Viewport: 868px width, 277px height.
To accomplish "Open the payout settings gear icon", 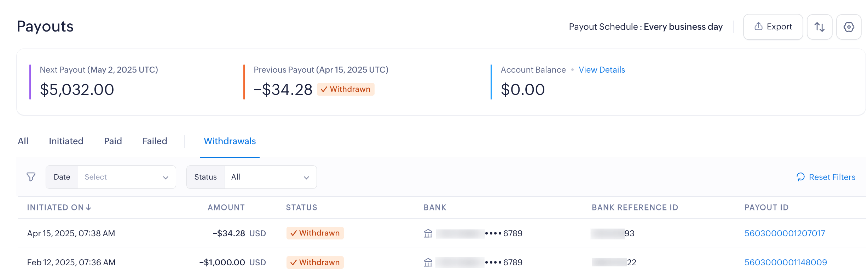I will (849, 27).
